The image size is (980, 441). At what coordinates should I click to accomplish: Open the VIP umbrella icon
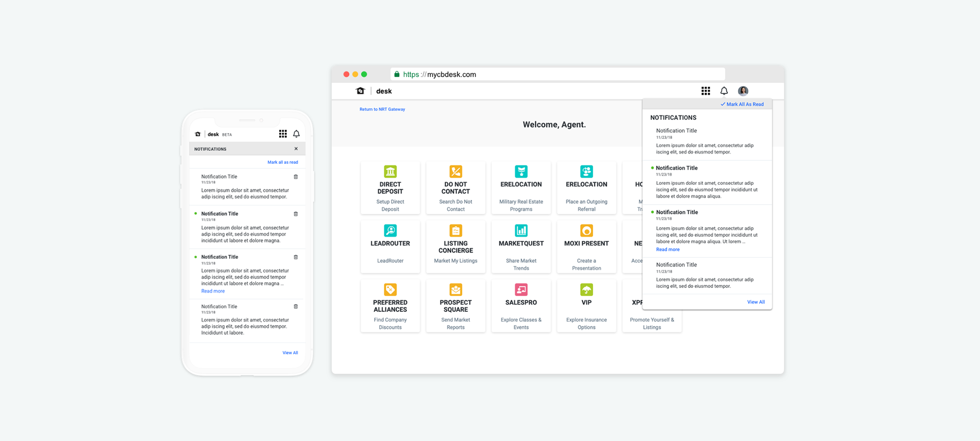(x=586, y=290)
